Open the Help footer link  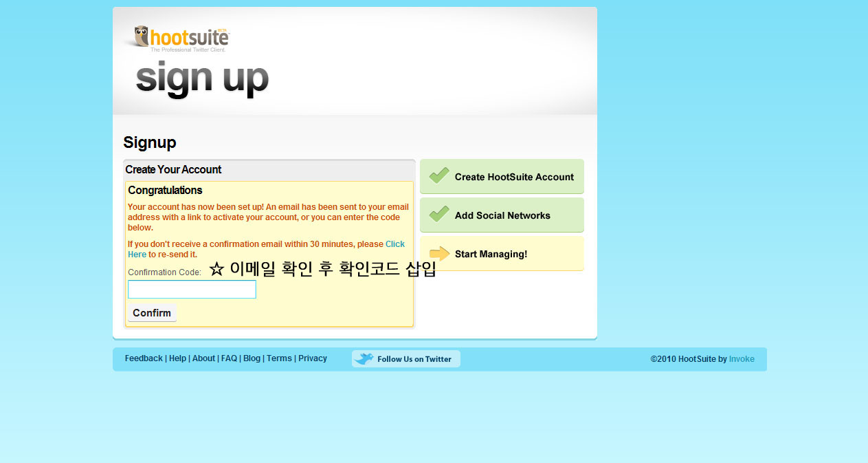click(177, 358)
